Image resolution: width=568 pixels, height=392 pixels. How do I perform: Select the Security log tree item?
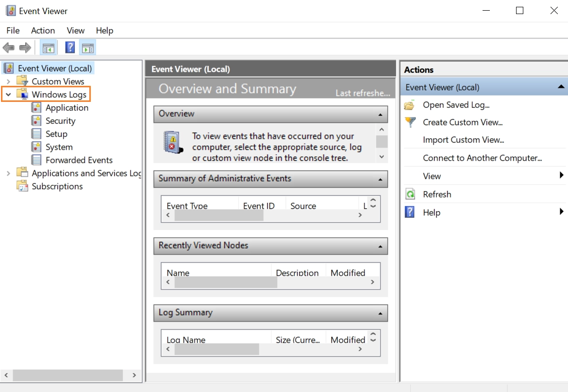pos(60,121)
